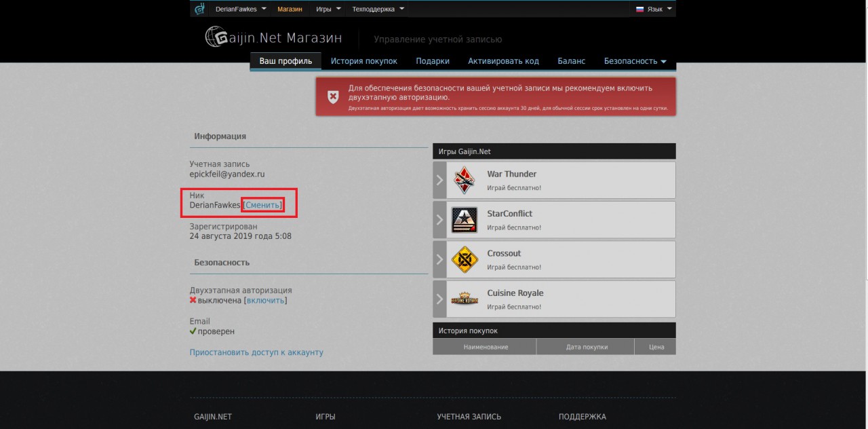
Task: Click the green checkmark проверен status
Action: tap(212, 331)
